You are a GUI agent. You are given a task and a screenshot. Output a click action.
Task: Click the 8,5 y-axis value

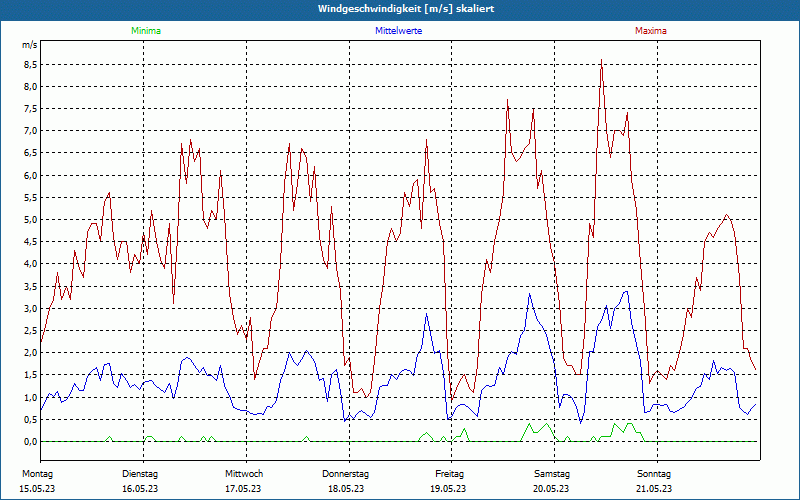[x=31, y=64]
